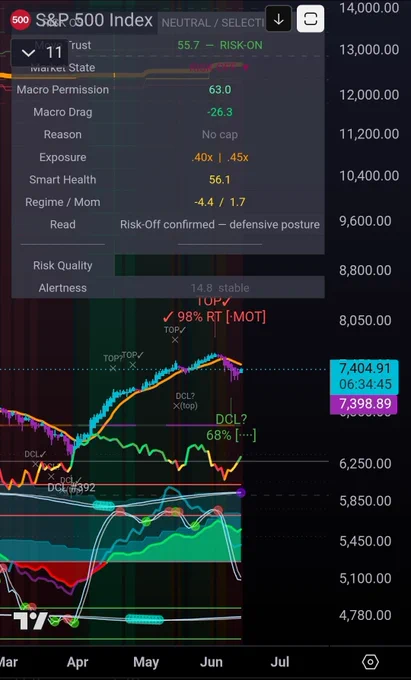411x680 pixels.
Task: Tap the down arrow scroll button
Action: [278, 19]
